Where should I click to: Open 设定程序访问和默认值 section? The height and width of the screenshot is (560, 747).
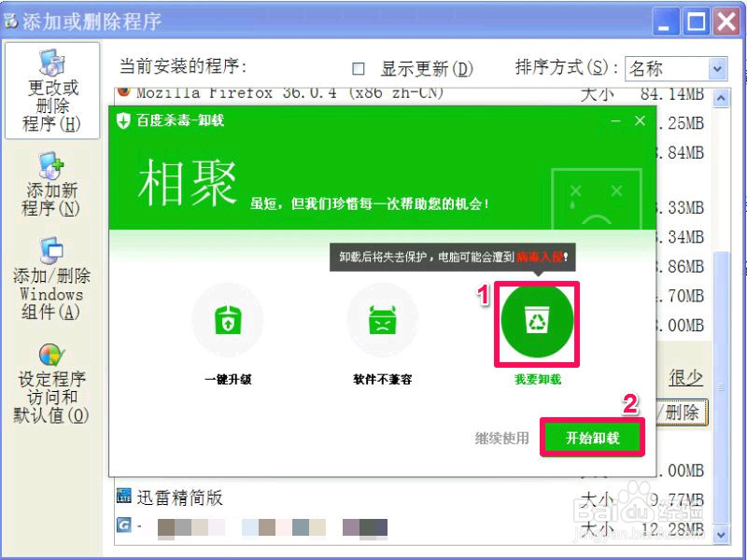click(x=52, y=384)
